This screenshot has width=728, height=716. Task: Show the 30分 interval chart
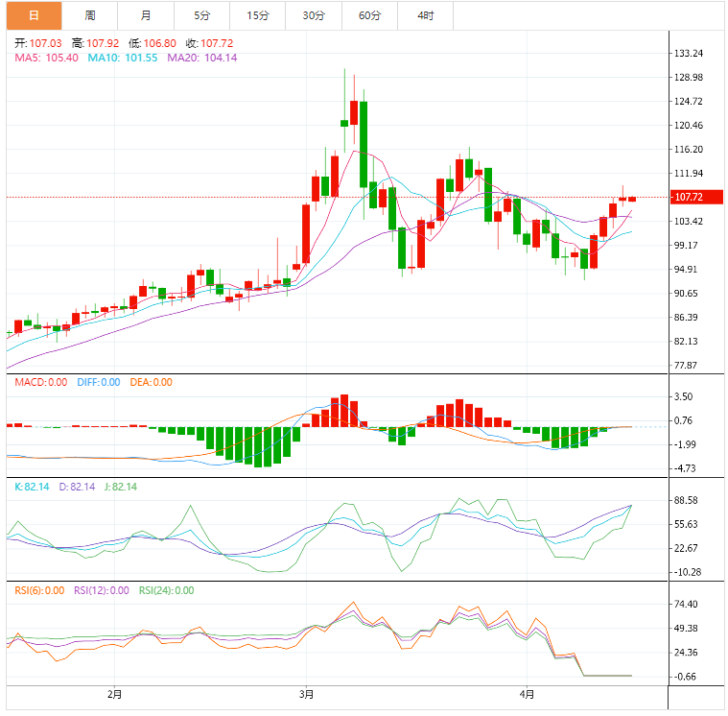[x=313, y=15]
